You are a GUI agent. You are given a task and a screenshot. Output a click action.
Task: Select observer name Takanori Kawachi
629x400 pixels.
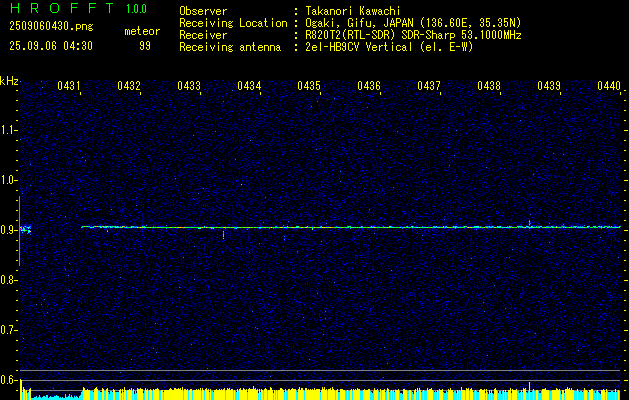pos(353,11)
